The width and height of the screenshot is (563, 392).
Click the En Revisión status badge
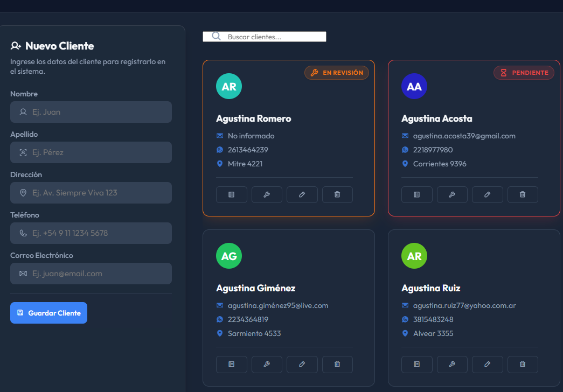coord(337,73)
